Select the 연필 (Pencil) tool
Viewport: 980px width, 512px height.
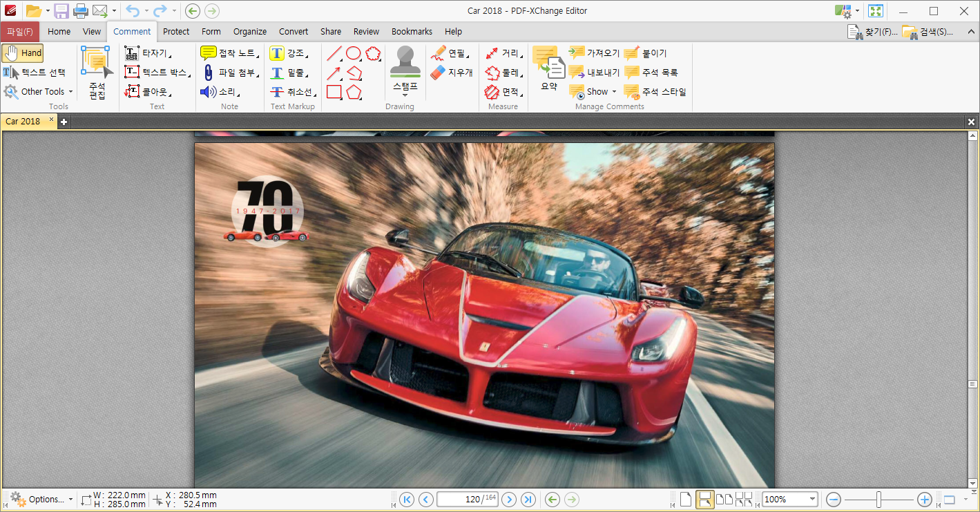(450, 53)
